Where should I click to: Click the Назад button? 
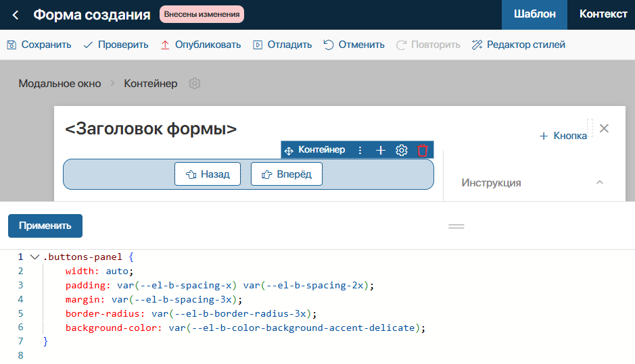(208, 174)
